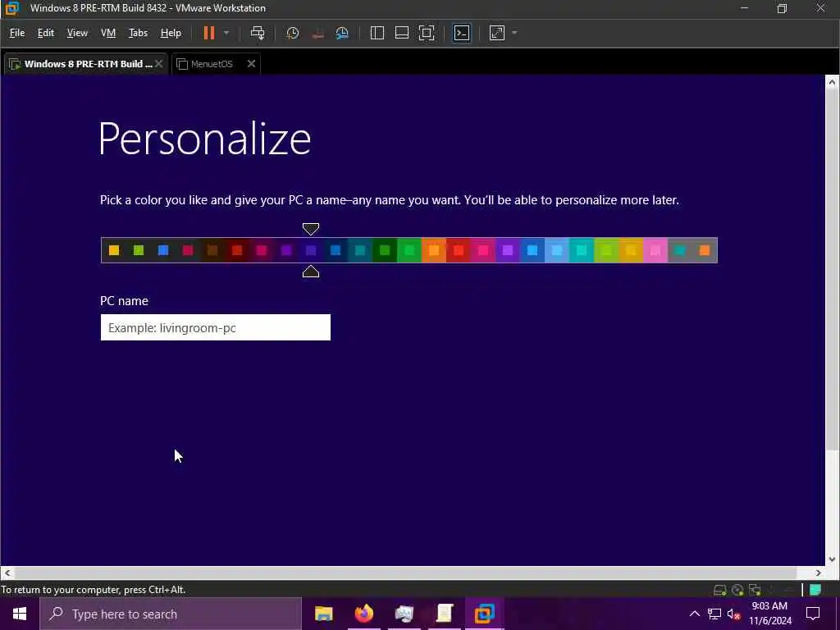Click the muted volume tray icon
Image resolution: width=840 pixels, height=630 pixels.
coord(734,614)
